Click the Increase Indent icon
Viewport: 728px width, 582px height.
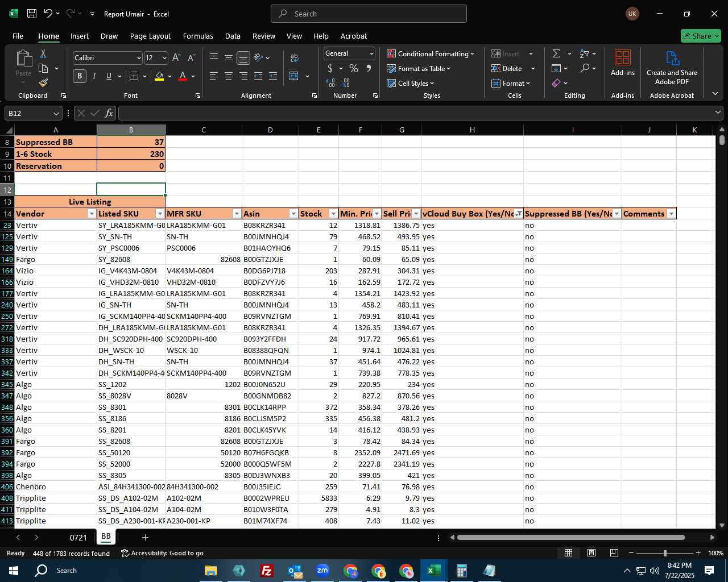click(x=273, y=76)
